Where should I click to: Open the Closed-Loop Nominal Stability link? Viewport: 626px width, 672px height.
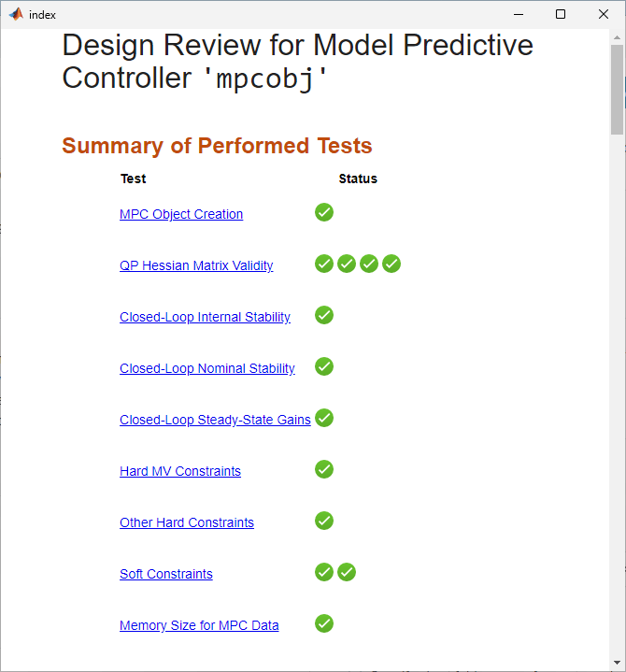[207, 368]
